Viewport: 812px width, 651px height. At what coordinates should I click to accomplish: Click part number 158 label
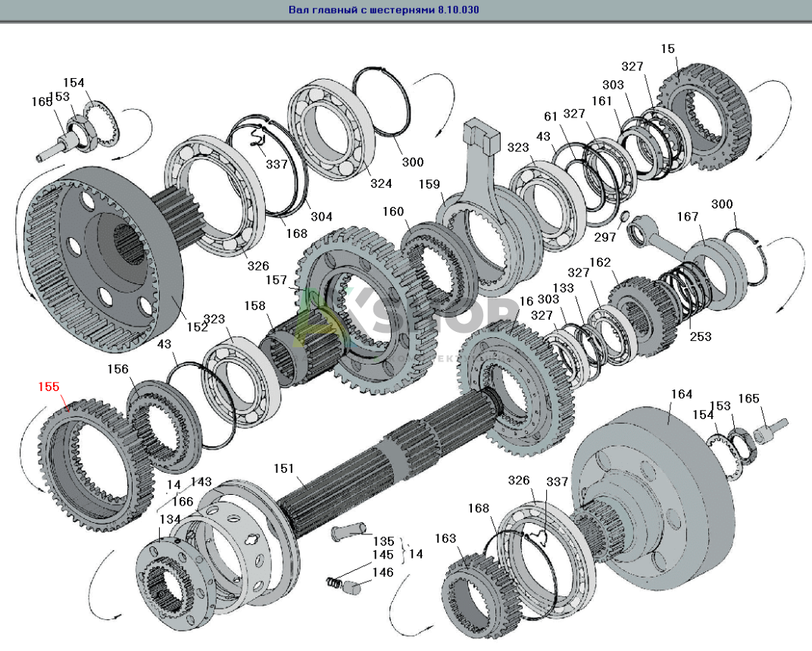tap(255, 305)
